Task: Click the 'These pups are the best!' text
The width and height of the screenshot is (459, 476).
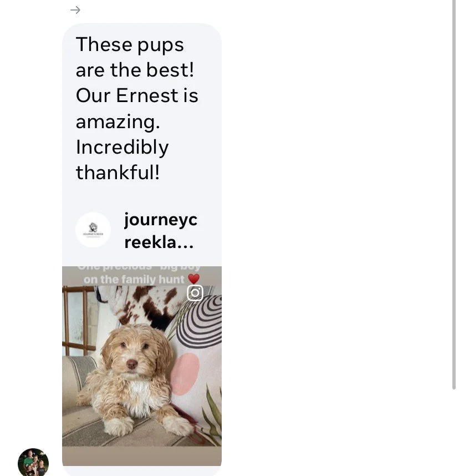Action: pos(135,57)
